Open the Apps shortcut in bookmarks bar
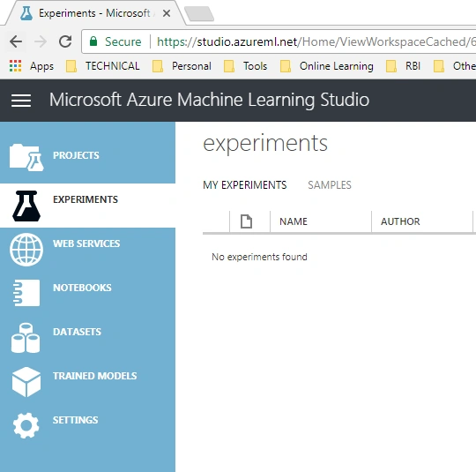This screenshot has height=472, width=476. coord(31,66)
